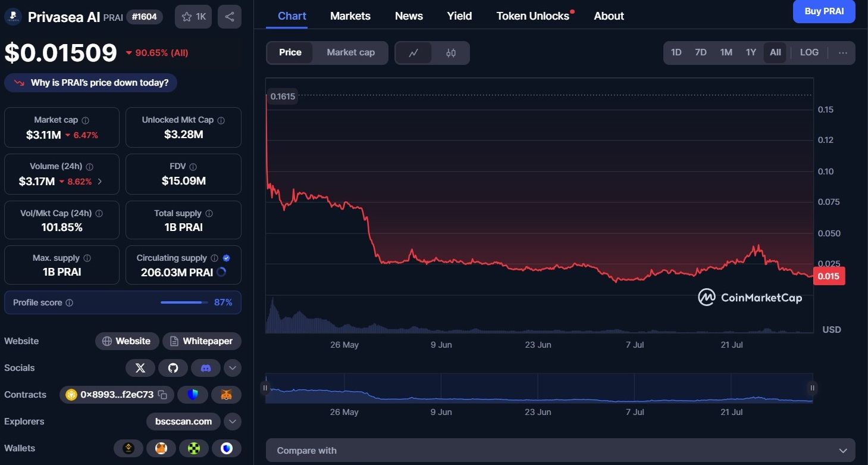Click left handle of chart range slider

[265, 388]
